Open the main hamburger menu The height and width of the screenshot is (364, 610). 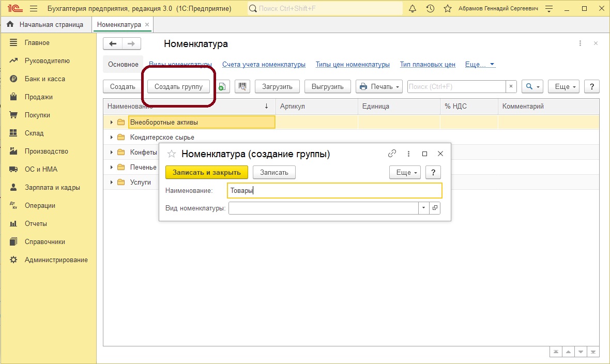34,9
